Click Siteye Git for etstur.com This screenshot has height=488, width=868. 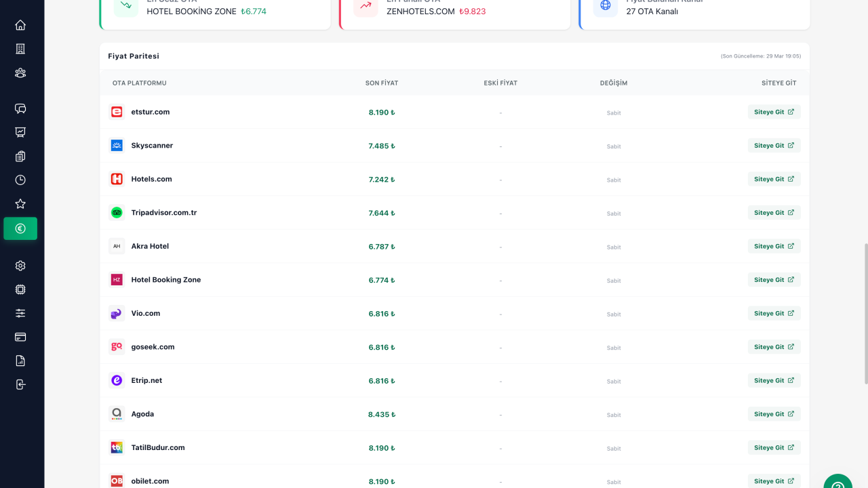774,112
